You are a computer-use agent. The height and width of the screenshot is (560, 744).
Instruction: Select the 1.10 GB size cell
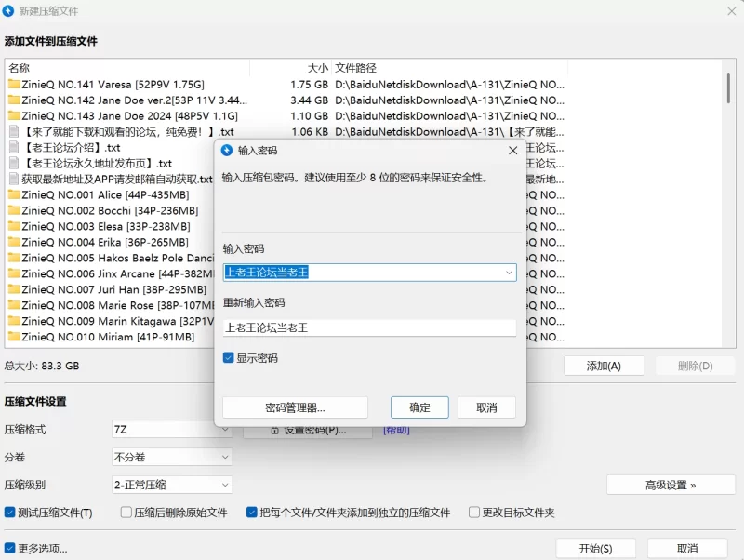(310, 115)
